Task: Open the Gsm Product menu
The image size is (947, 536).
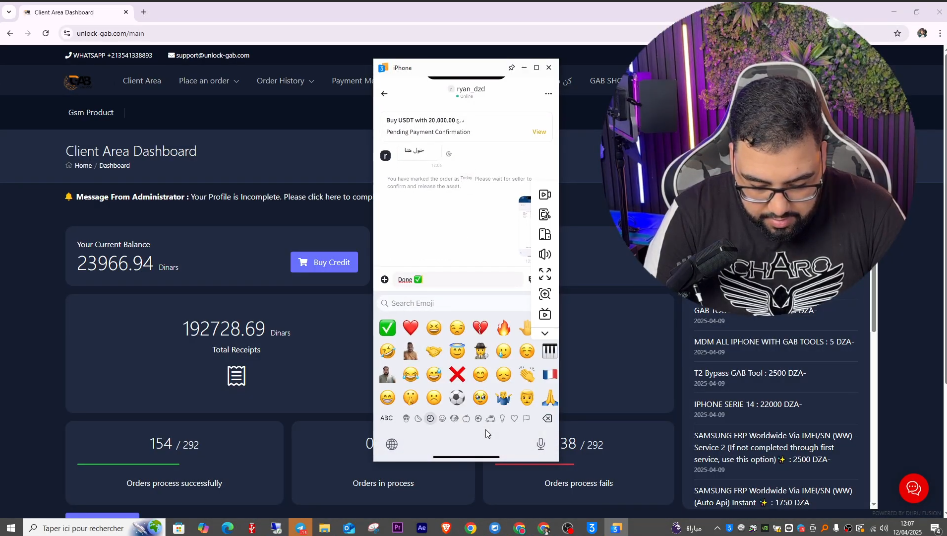Action: click(x=91, y=112)
